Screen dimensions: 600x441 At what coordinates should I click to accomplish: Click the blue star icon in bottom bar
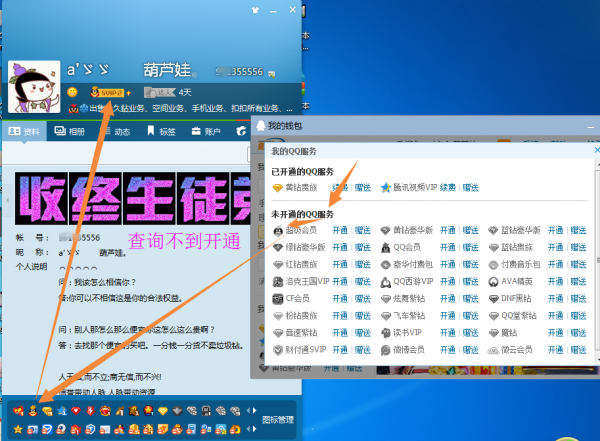tap(62, 411)
